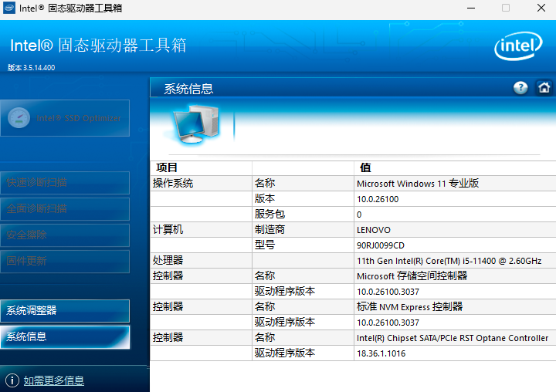
Task: Click the 版本 3.5.14.400 label
Action: [x=31, y=68]
